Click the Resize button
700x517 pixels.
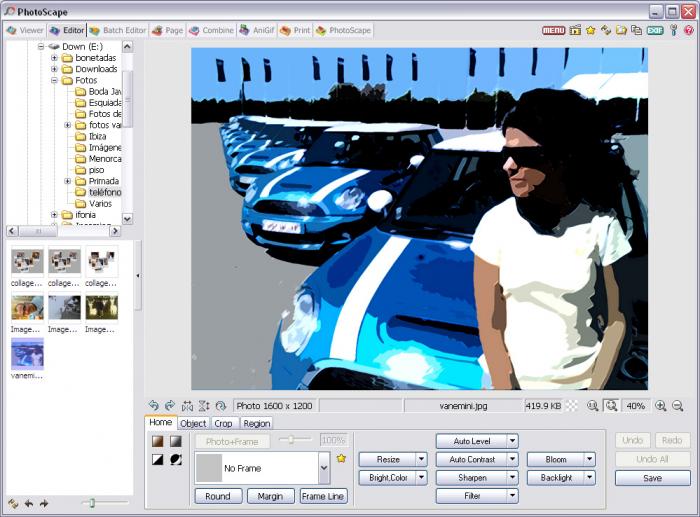(x=388, y=459)
